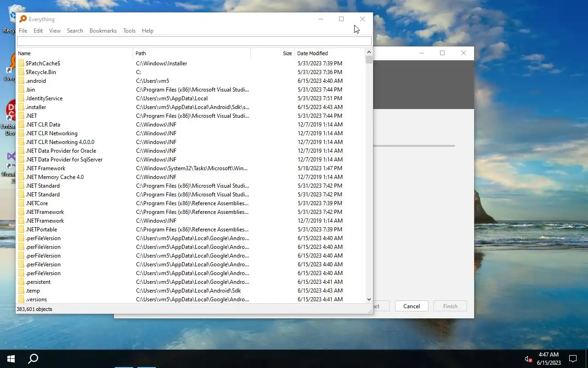Screen dimensions: 588x368
Task: Sort results by Date Modified column header
Action: (x=330, y=53)
